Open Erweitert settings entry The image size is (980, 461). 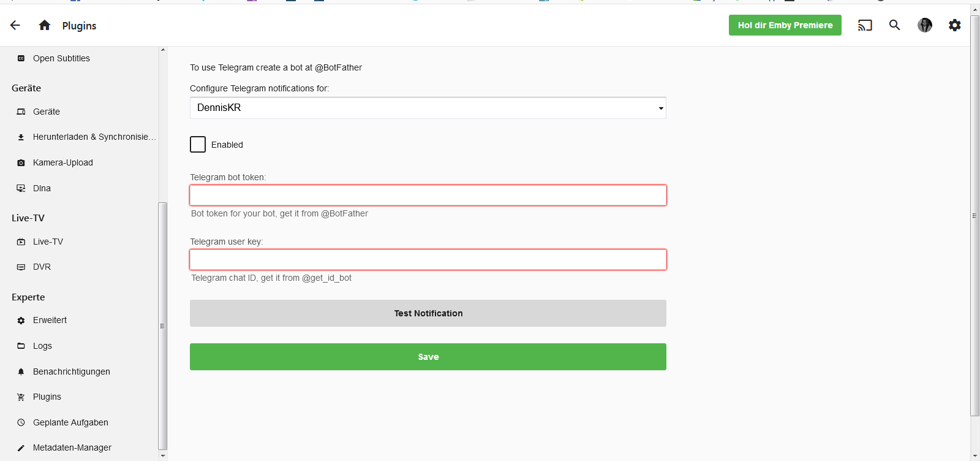[x=50, y=320]
